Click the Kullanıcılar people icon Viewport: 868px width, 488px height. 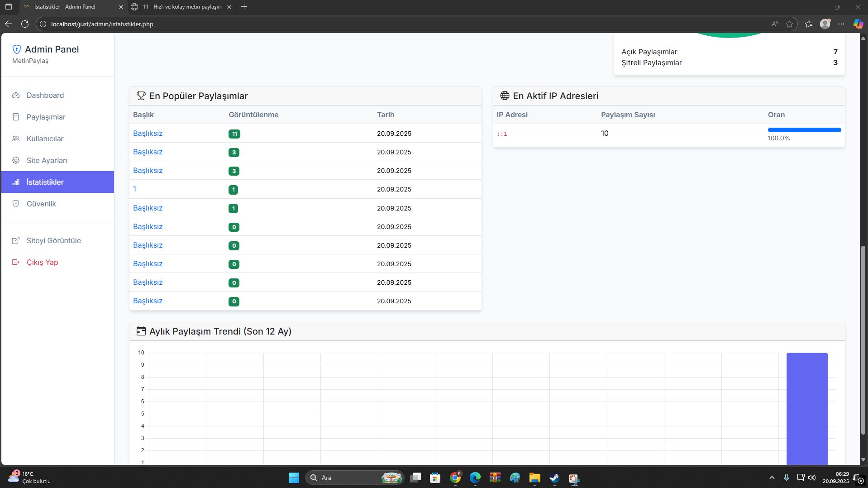16,139
